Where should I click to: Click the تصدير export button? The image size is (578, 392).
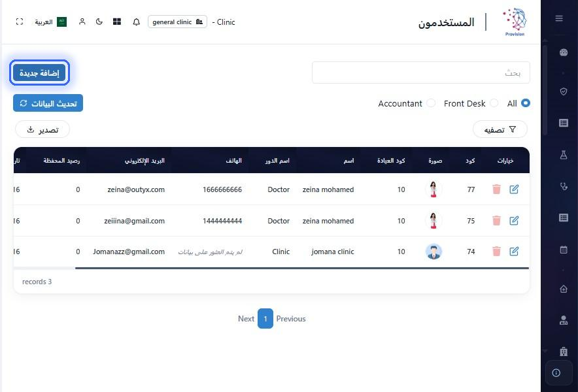pyautogui.click(x=42, y=129)
